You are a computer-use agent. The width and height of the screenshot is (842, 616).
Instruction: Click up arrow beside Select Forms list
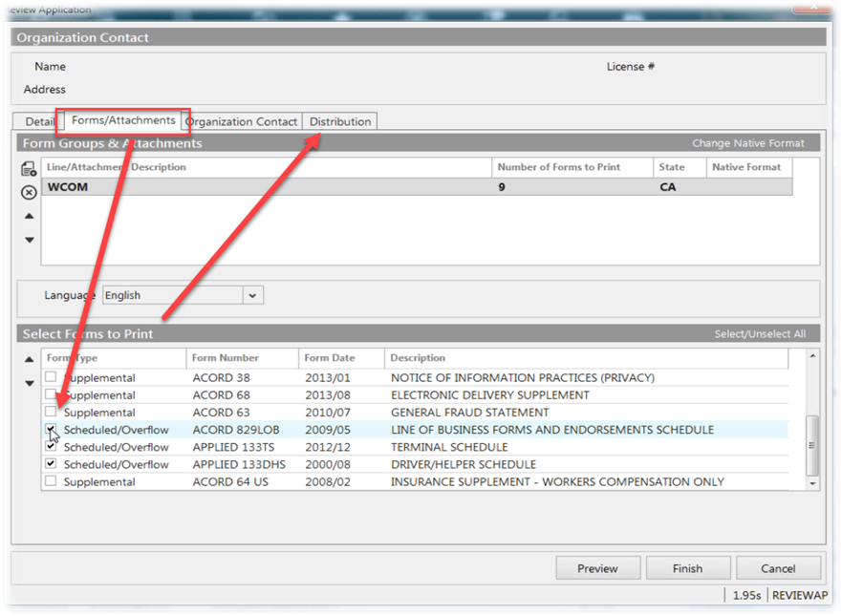point(29,359)
